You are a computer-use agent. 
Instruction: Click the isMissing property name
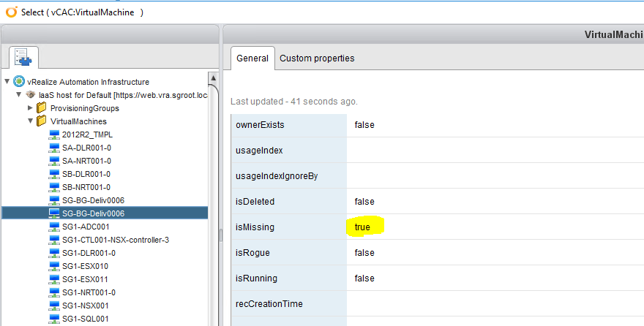click(255, 227)
